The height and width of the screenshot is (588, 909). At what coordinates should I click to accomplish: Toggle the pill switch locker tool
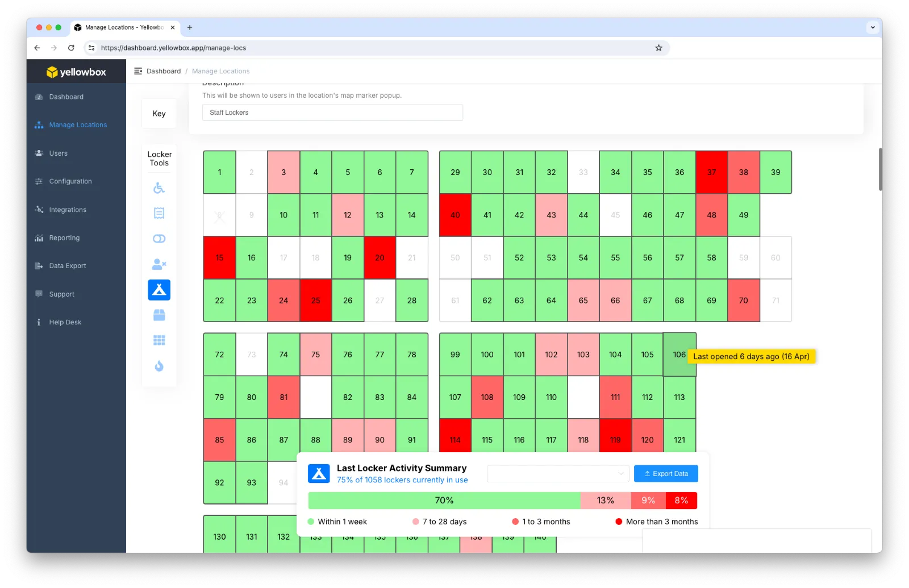[159, 239]
